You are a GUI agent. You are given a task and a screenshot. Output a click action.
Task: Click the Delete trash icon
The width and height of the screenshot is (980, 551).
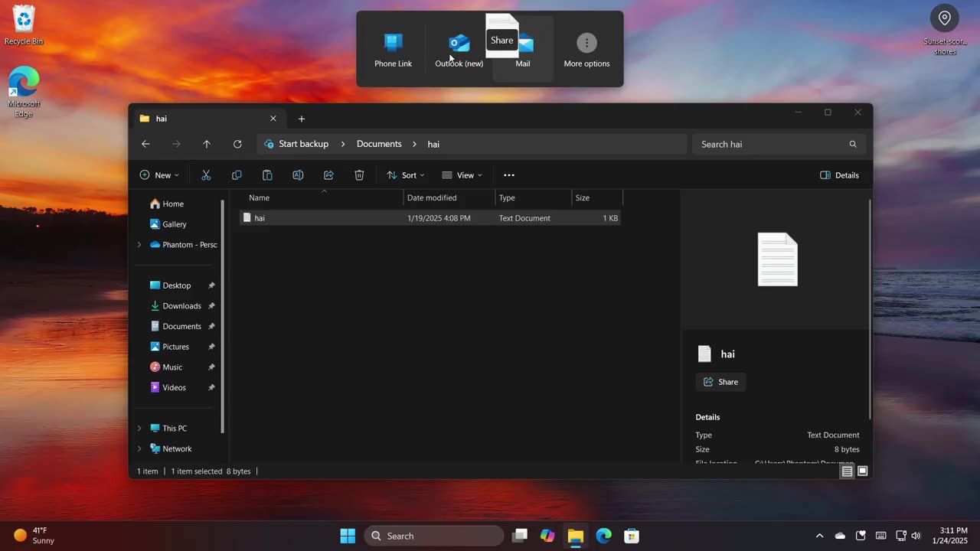click(359, 175)
